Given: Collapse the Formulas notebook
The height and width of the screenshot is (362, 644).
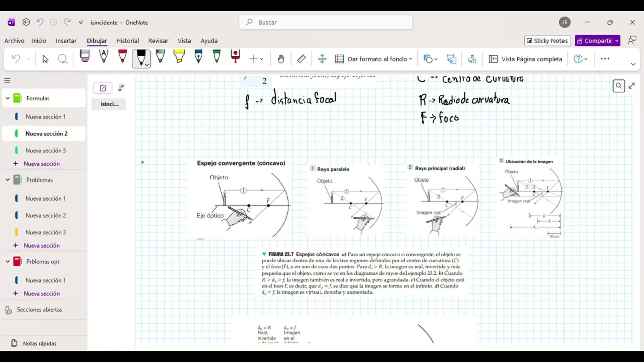Looking at the screenshot, I should tap(8, 98).
